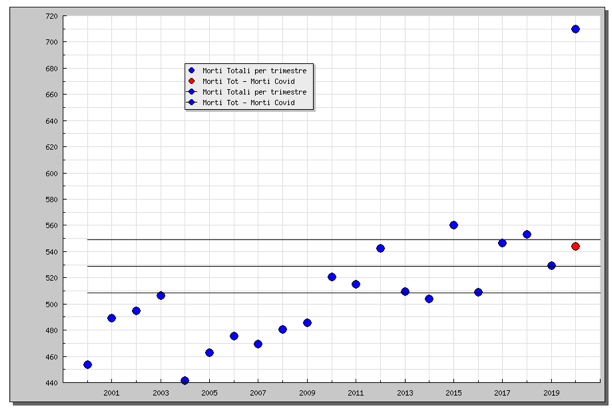Select the data point above 2003
Viewport: 612px width, 410px height.
click(160, 296)
